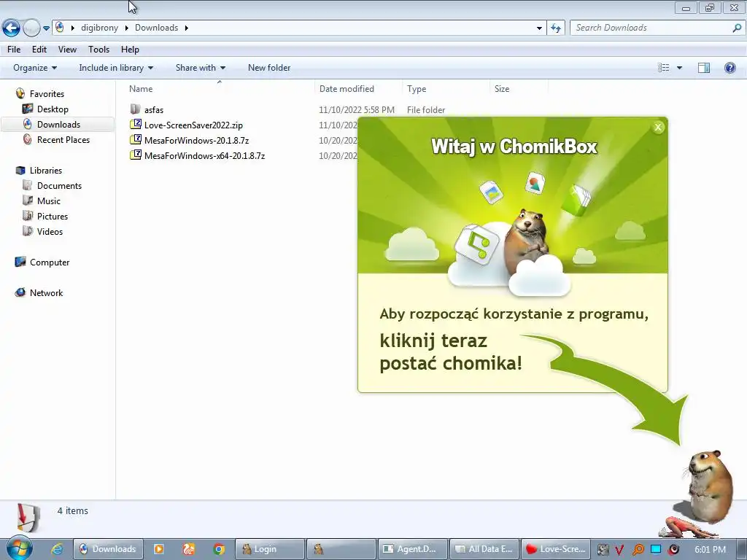747x560 pixels.
Task: Open Explorer help question mark
Action: click(729, 68)
